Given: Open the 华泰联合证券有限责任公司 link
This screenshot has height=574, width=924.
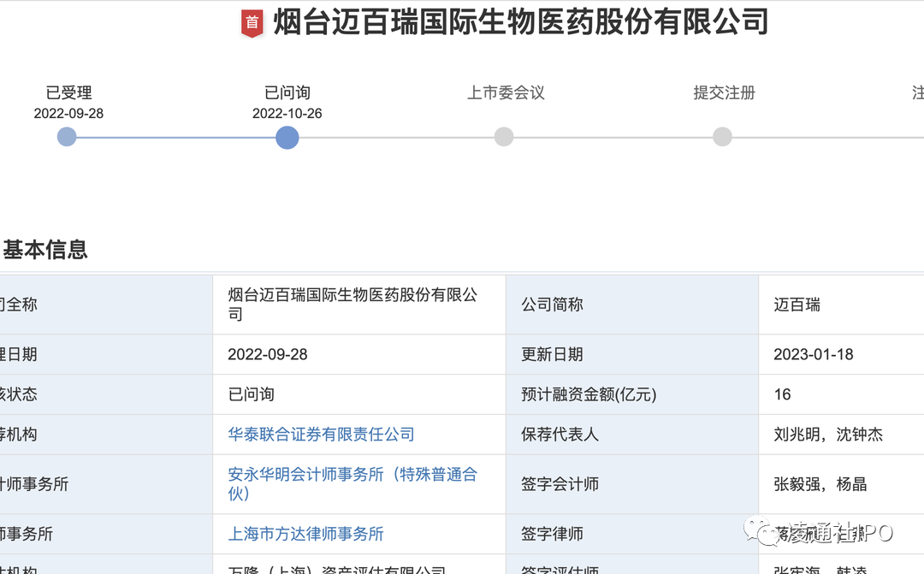Looking at the screenshot, I should click(x=321, y=435).
